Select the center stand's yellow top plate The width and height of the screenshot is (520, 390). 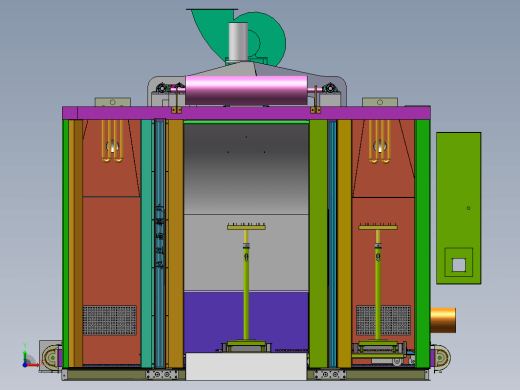(x=246, y=227)
